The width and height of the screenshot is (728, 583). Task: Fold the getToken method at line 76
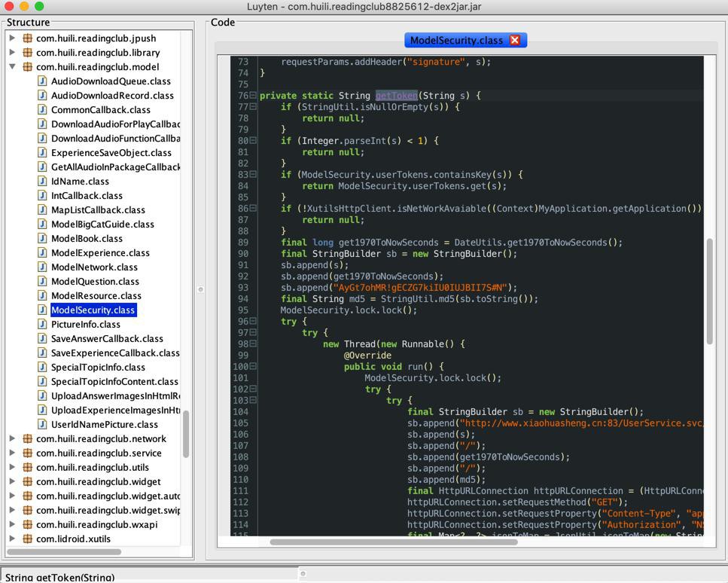[253, 96]
